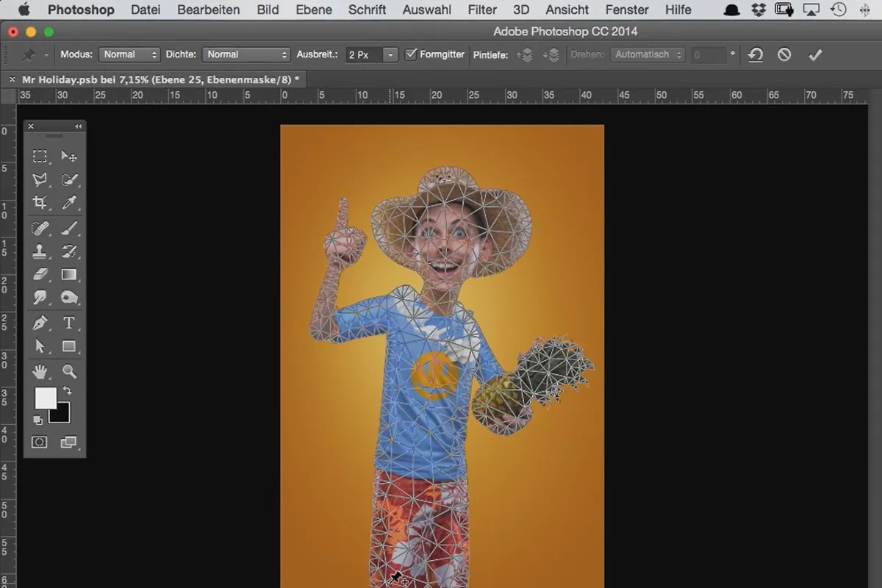Open the Ebene menu
The height and width of the screenshot is (588, 882).
[x=314, y=10]
